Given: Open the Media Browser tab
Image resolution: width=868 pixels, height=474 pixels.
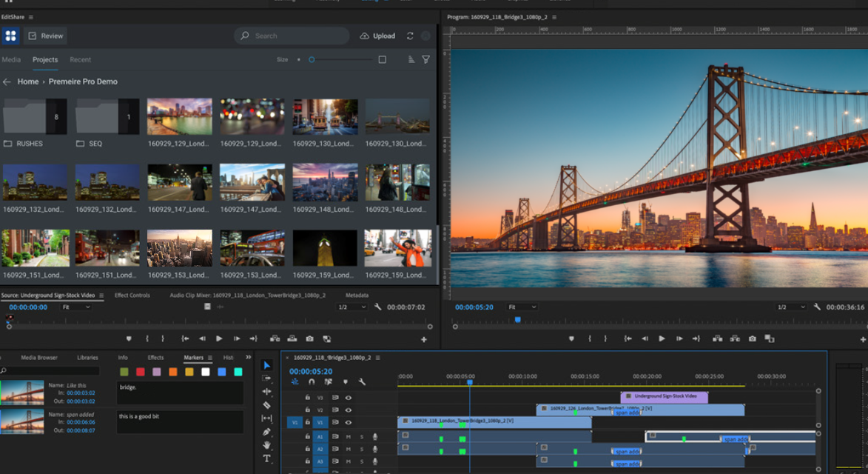Looking at the screenshot, I should click(38, 357).
